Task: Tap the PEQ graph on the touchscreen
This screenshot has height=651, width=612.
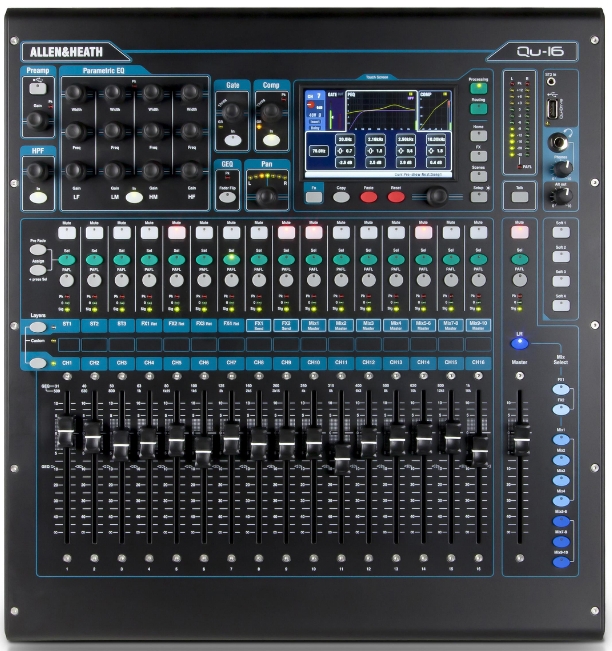Action: 381,111
